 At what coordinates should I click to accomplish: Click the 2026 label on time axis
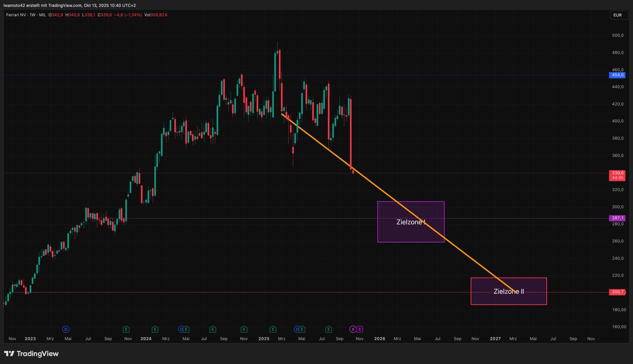[379, 339]
